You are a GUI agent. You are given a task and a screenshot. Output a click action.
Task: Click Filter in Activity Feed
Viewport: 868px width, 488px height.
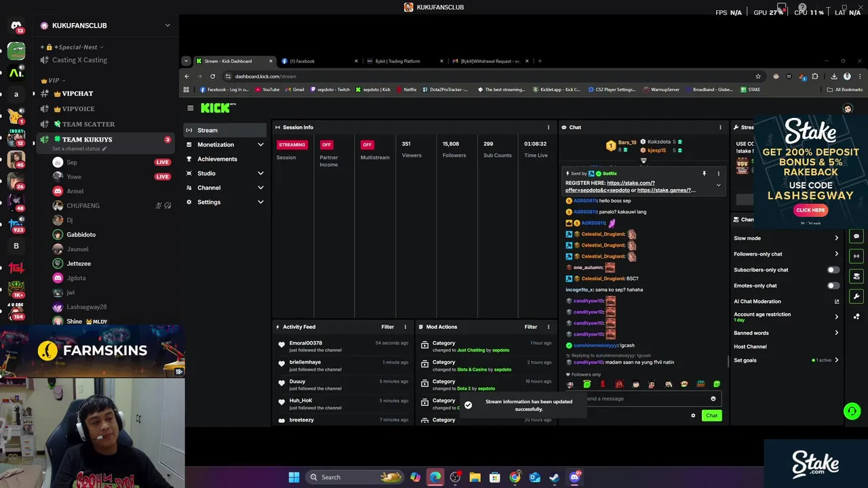pos(387,327)
